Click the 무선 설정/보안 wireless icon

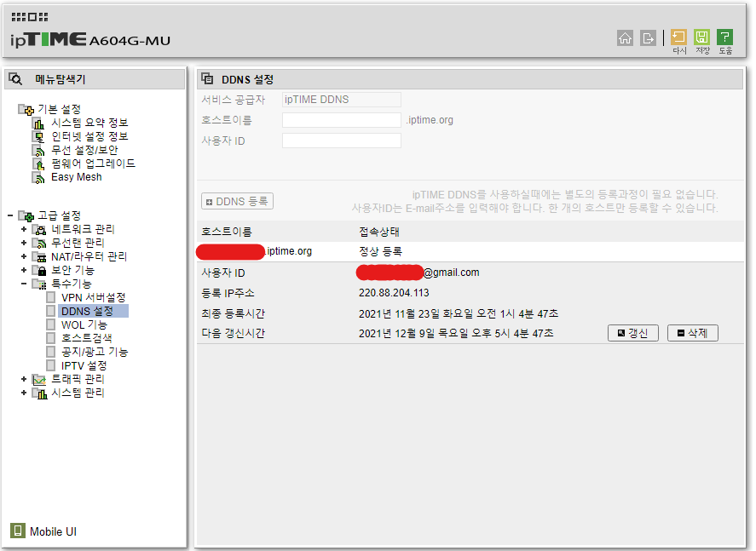coord(39,149)
